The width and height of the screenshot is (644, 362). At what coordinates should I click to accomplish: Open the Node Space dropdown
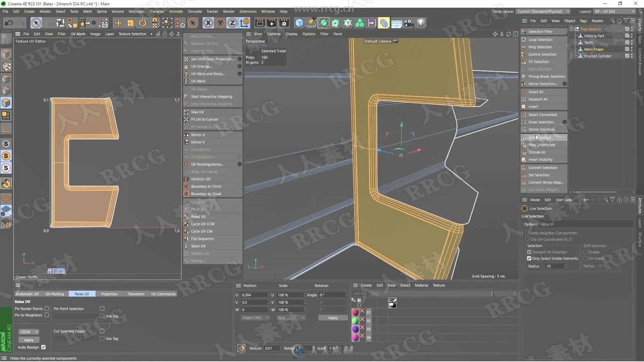click(543, 11)
